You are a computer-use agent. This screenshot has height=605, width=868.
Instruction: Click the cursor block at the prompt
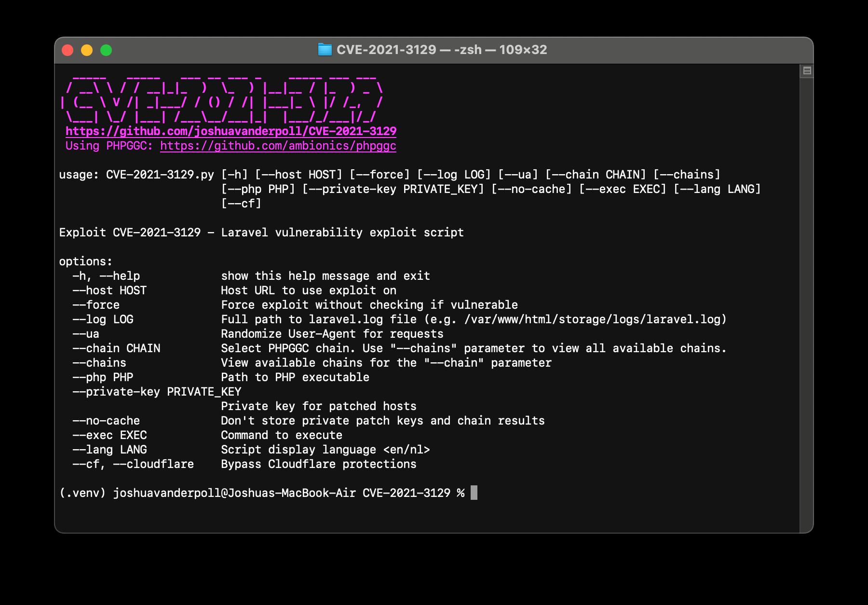coord(474,493)
